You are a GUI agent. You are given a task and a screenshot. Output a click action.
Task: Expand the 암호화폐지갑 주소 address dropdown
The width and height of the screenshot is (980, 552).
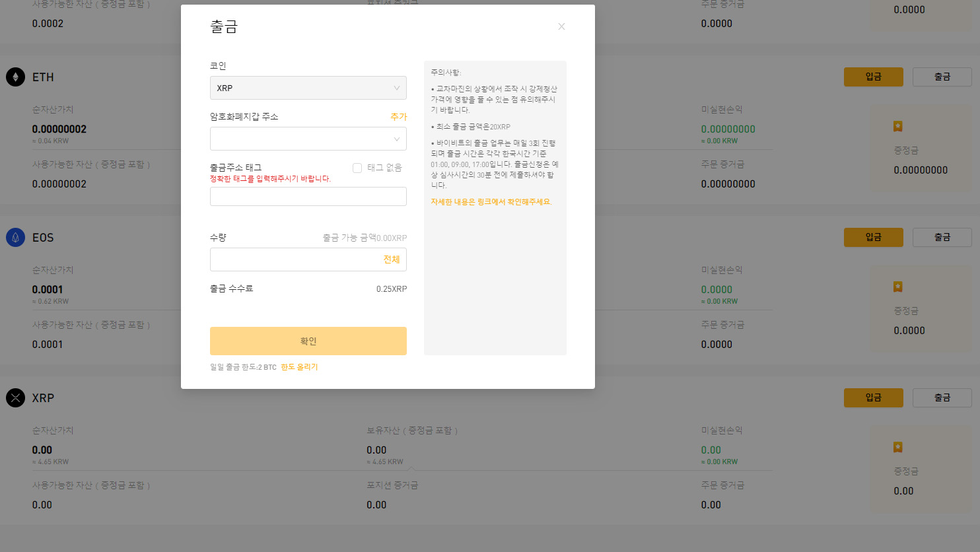(308, 139)
